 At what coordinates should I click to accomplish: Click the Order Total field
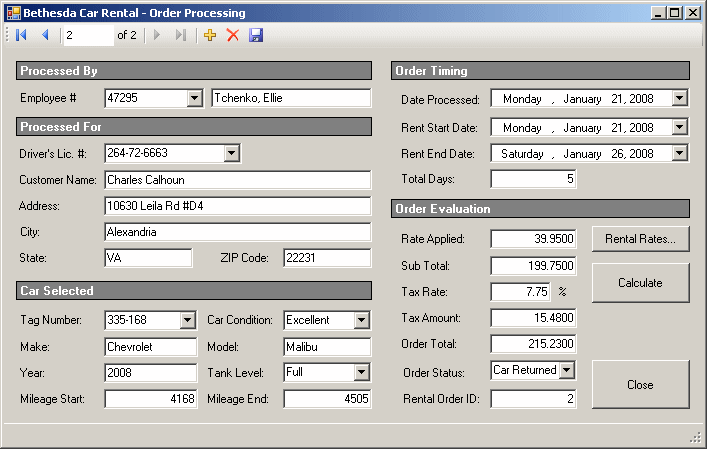coord(533,344)
